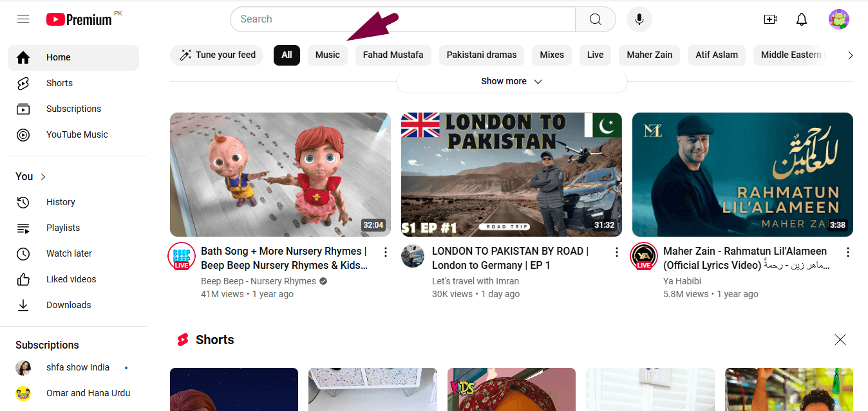Click the Shorts shelf heading

click(214, 340)
